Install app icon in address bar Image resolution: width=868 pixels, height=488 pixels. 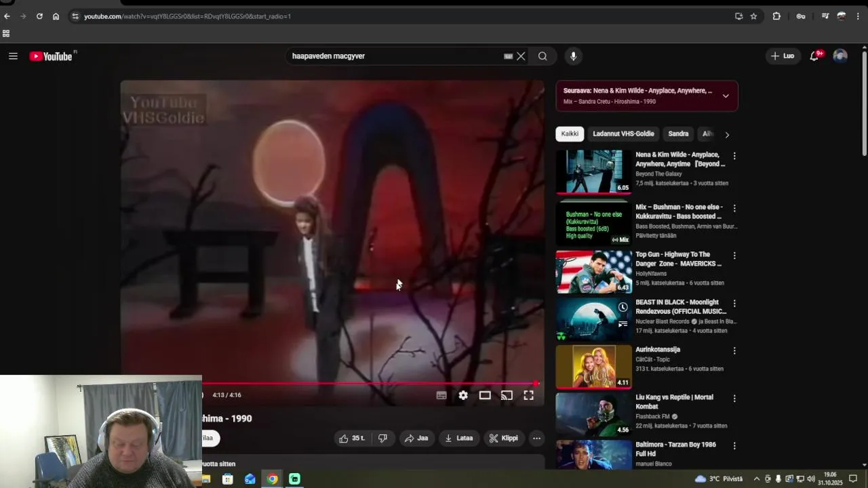[x=738, y=16]
